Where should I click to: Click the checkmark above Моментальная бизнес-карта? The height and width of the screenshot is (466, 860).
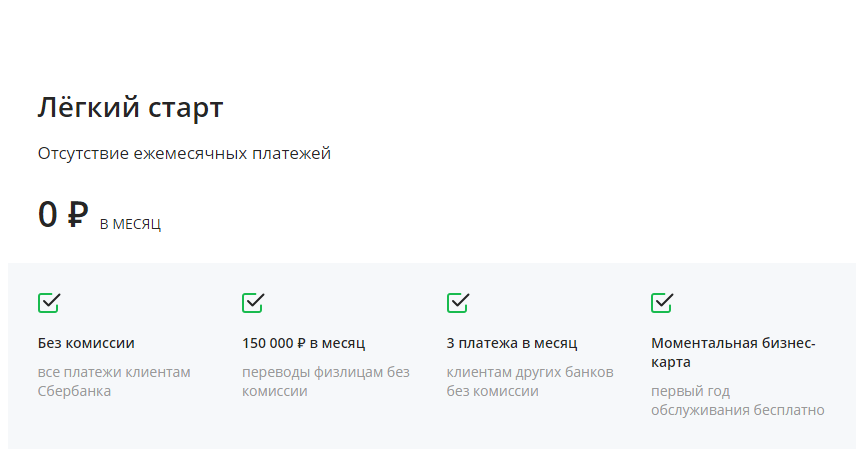coord(662,302)
